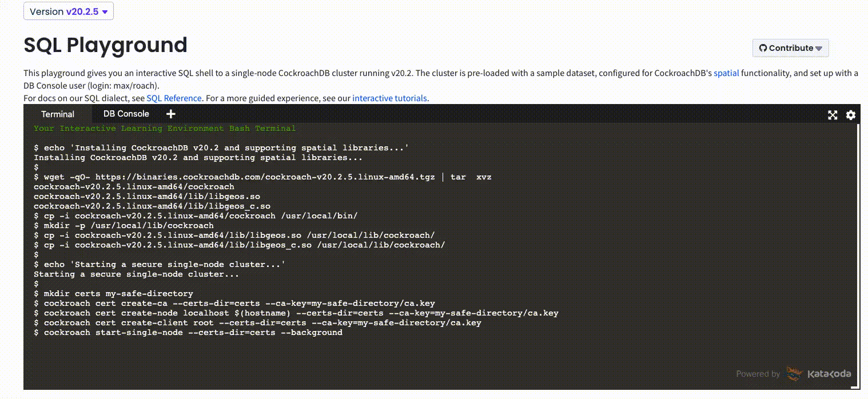The height and width of the screenshot is (399, 868).
Task: Open terminal settings via the gear icon
Action: (x=851, y=115)
